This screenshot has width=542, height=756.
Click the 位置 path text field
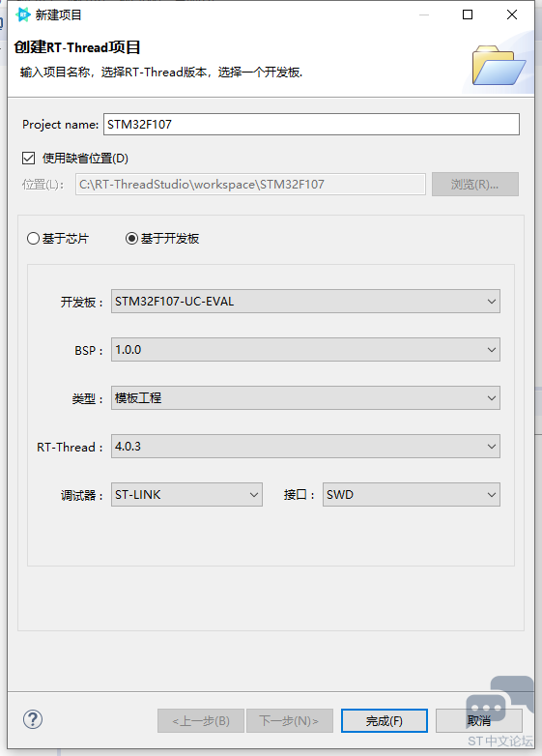(250, 185)
